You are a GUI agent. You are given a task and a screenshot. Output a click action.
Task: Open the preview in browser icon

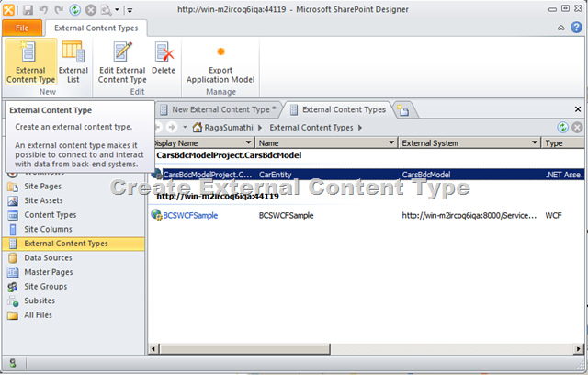coord(107,9)
